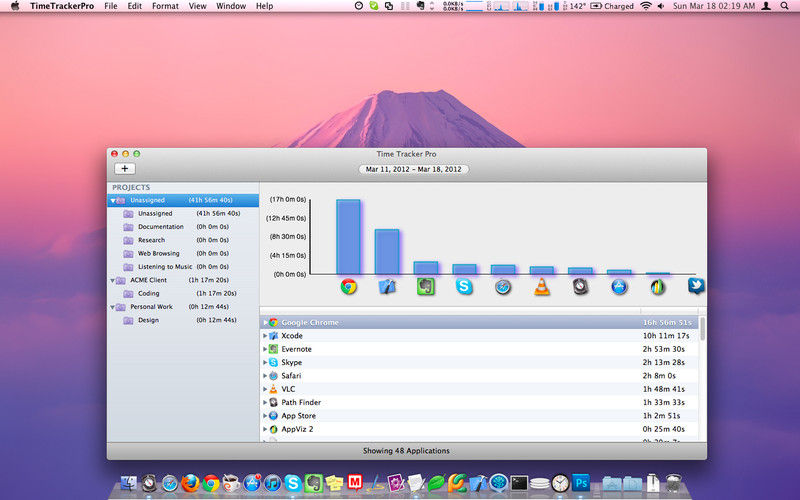
Task: Collapse the Unassigned project group
Action: [113, 200]
